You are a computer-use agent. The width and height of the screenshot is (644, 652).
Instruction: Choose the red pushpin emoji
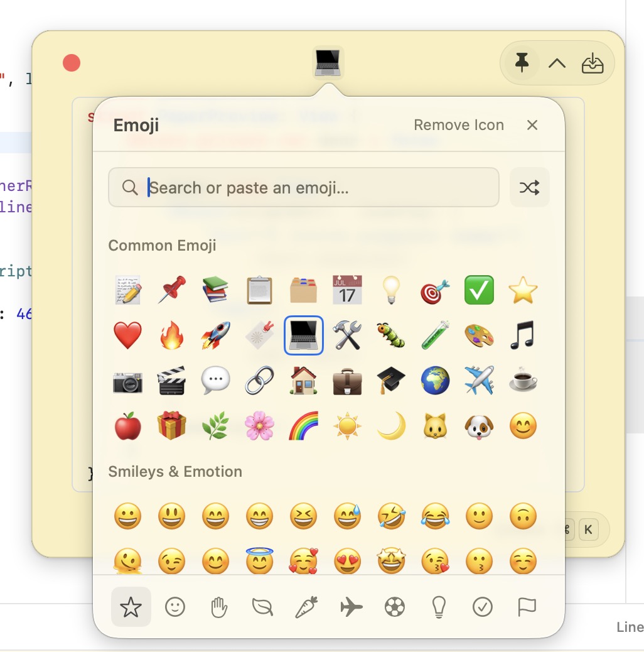click(172, 290)
